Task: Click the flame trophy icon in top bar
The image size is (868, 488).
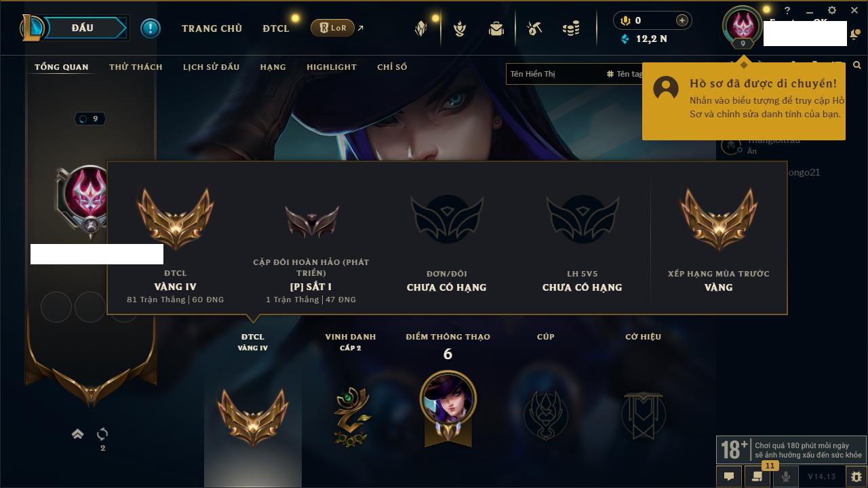Action: pyautogui.click(x=460, y=28)
